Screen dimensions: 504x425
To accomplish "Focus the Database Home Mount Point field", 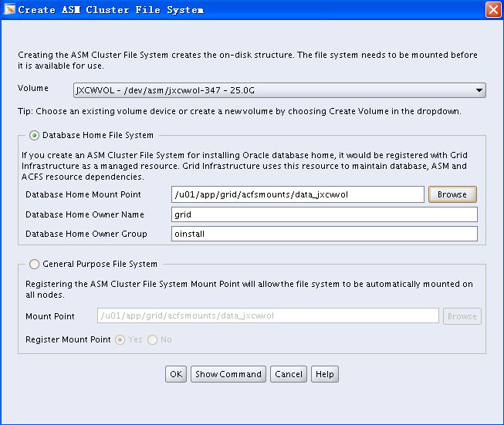I will point(298,194).
